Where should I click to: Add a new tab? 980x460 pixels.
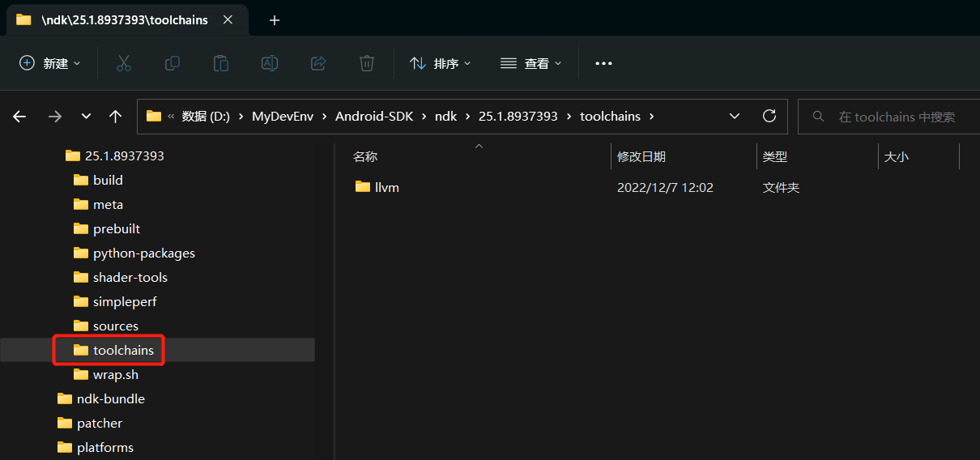[x=275, y=20]
